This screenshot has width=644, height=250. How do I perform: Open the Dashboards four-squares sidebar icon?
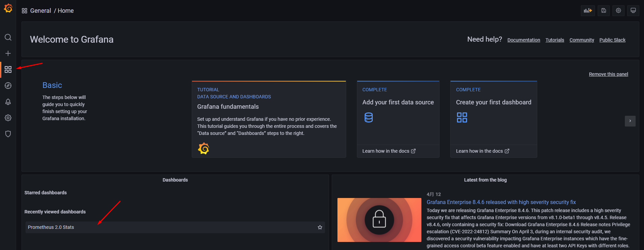(x=8, y=69)
